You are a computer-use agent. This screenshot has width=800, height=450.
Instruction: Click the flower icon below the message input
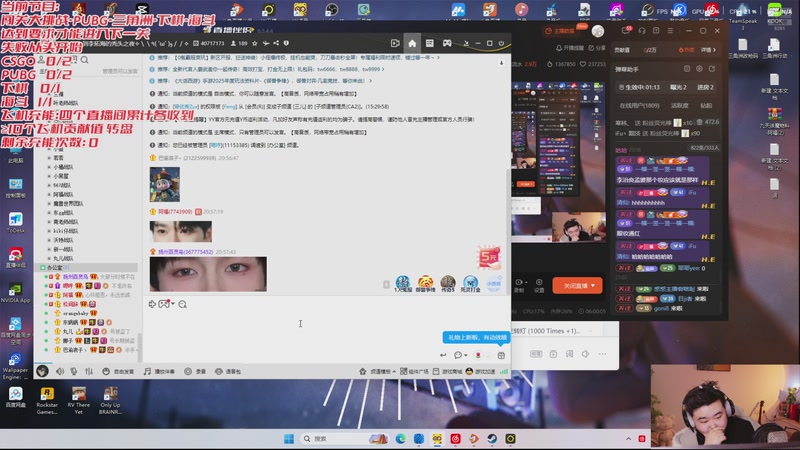tap(478, 355)
